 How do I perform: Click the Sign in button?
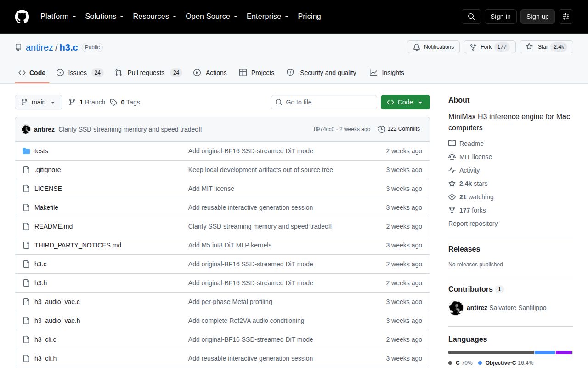(500, 17)
